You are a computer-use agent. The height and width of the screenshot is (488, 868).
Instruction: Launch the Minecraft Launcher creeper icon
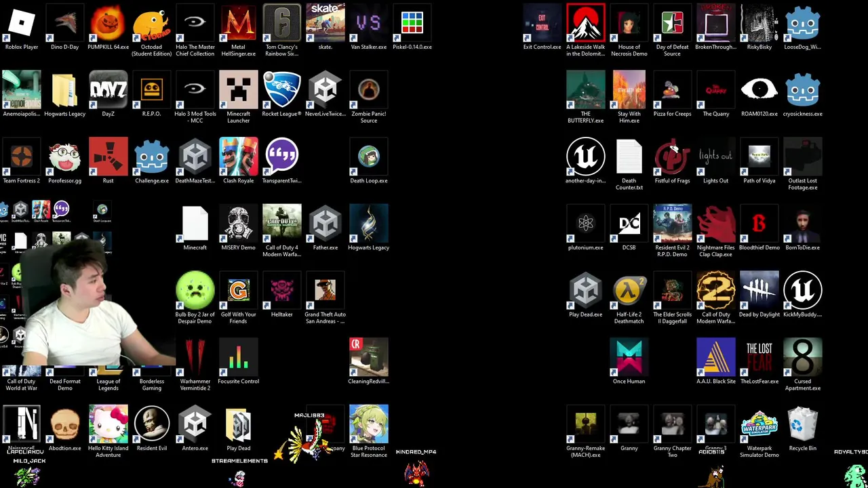coord(239,89)
